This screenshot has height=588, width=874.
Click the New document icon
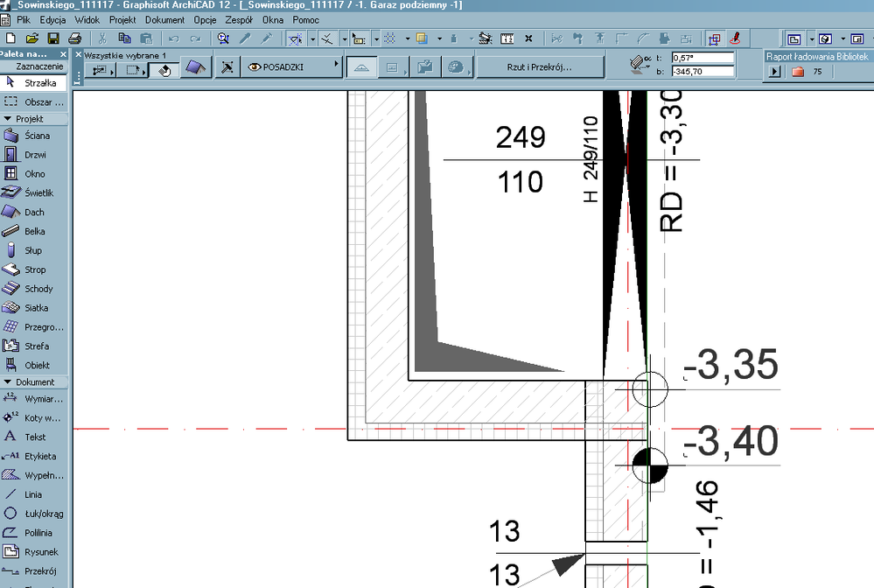[x=10, y=38]
